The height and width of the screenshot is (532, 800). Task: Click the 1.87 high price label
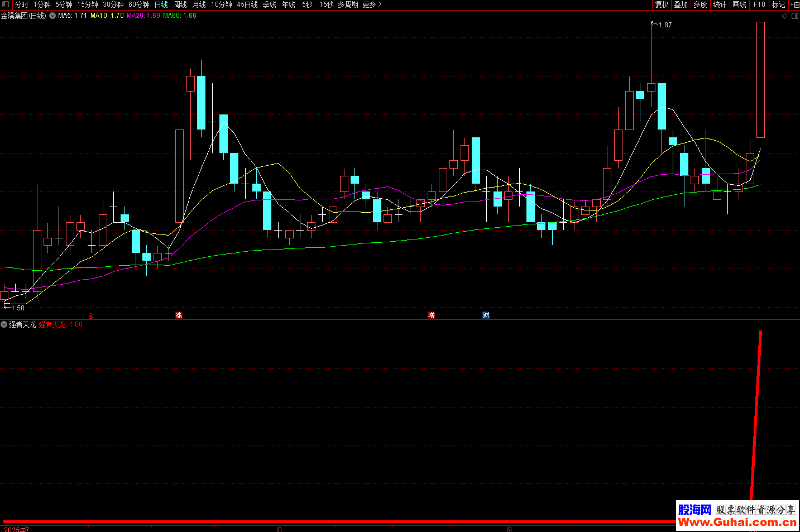[665, 25]
